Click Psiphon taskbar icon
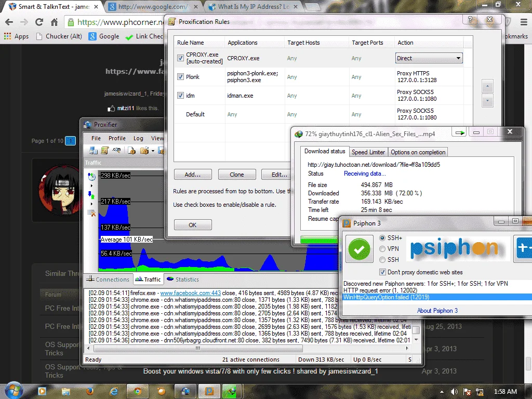 (209, 392)
